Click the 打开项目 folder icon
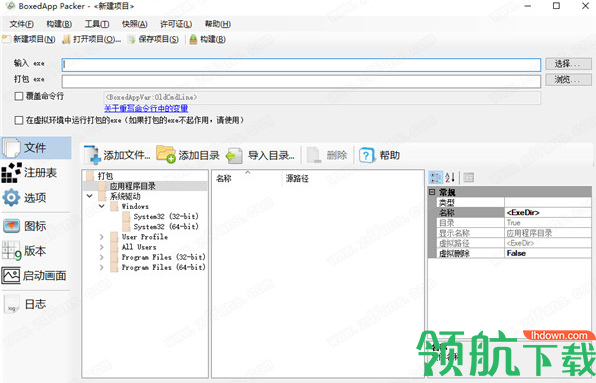This screenshot has width=596, height=383. click(67, 40)
